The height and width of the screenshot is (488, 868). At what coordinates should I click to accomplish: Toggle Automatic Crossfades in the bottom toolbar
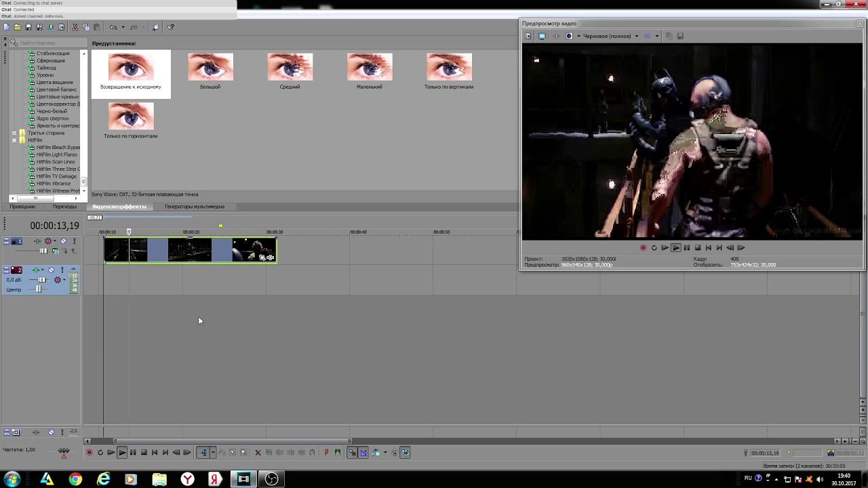point(363,453)
